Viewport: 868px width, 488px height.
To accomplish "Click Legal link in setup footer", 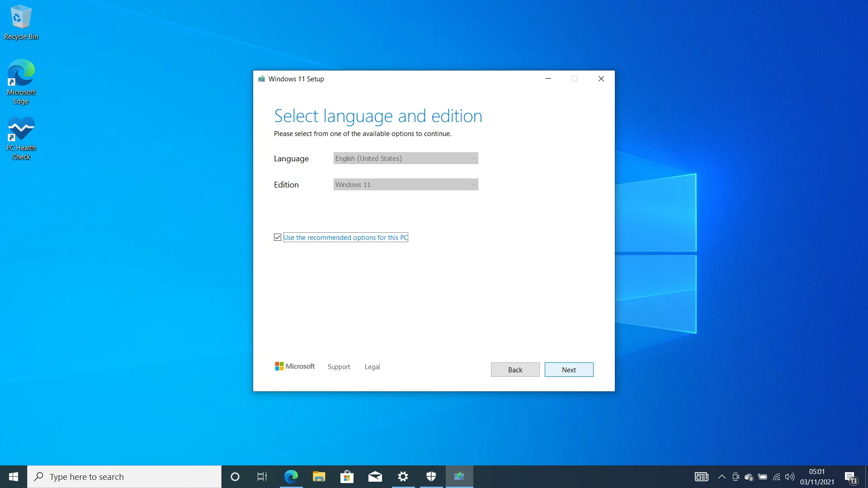I will point(372,366).
